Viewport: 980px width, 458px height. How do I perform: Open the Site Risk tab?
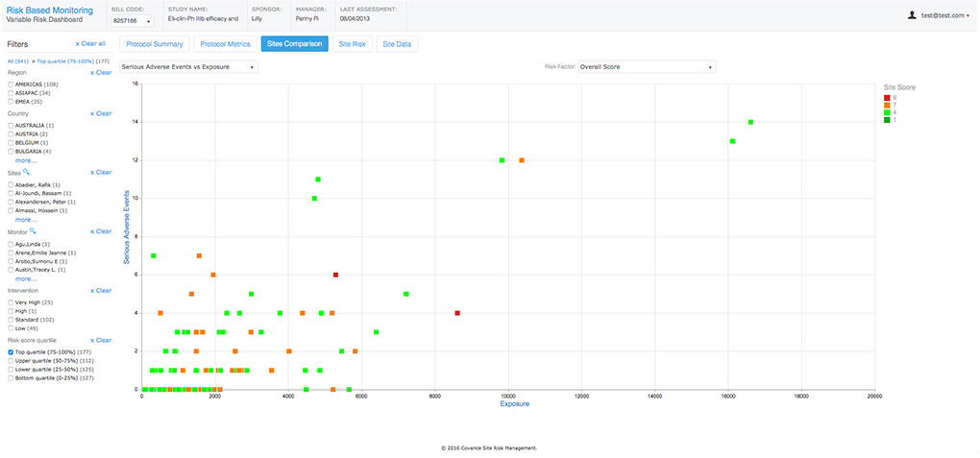pyautogui.click(x=353, y=44)
